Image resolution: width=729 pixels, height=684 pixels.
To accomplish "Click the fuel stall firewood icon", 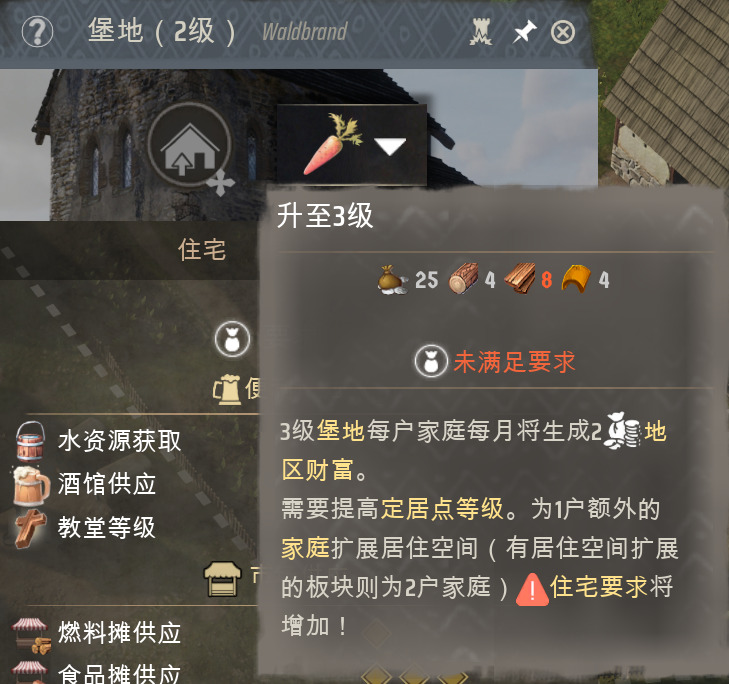I will click(x=31, y=637).
